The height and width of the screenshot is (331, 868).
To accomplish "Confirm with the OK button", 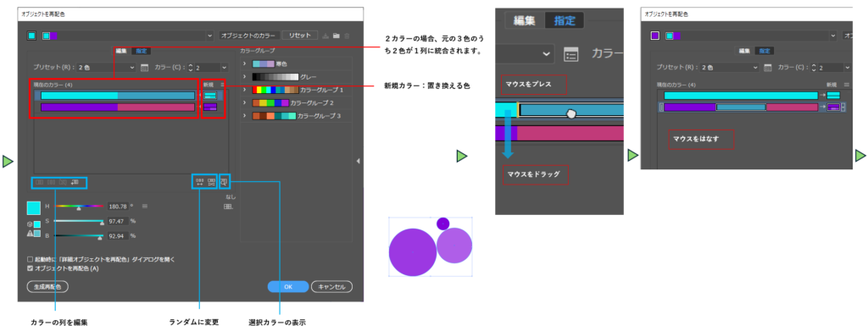I will (x=288, y=287).
